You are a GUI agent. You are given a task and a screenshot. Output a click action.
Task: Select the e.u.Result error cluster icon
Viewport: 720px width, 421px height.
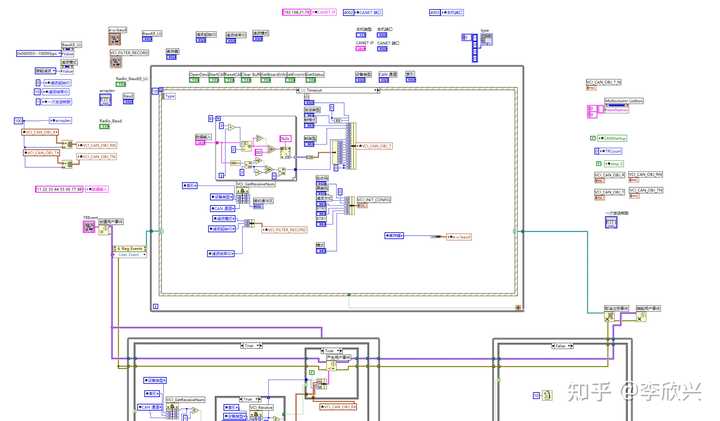pos(114,39)
